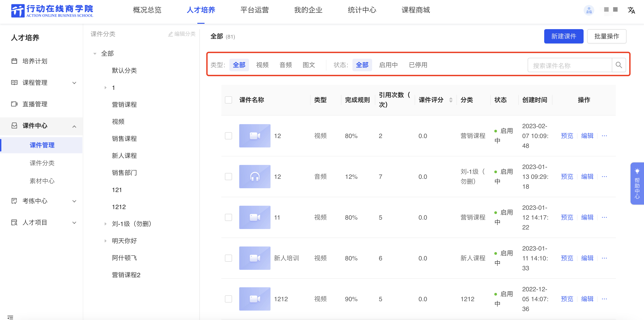This screenshot has width=644, height=320.
Task: Filter status by 启用中
Action: click(388, 65)
